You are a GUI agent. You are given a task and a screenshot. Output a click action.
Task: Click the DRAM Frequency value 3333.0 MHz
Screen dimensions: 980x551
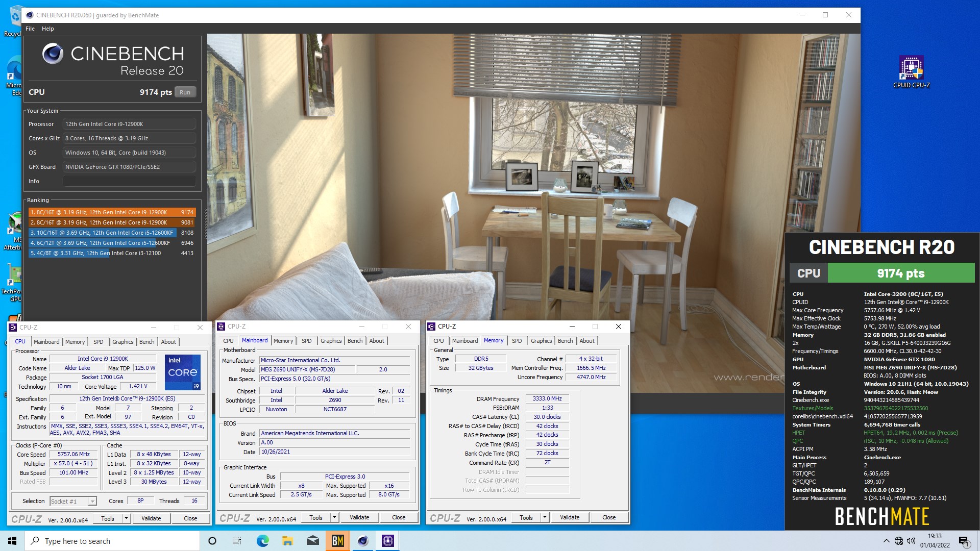(x=547, y=398)
